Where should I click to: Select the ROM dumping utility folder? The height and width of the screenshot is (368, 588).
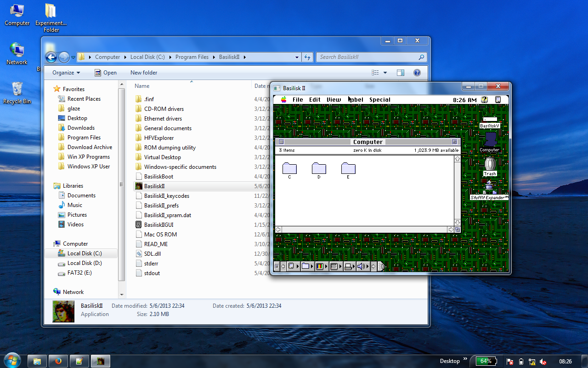170,148
